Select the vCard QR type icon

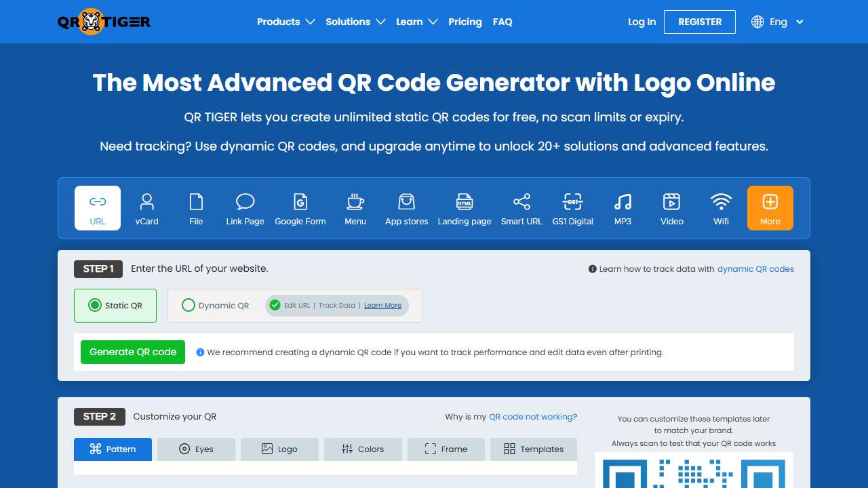(x=146, y=208)
